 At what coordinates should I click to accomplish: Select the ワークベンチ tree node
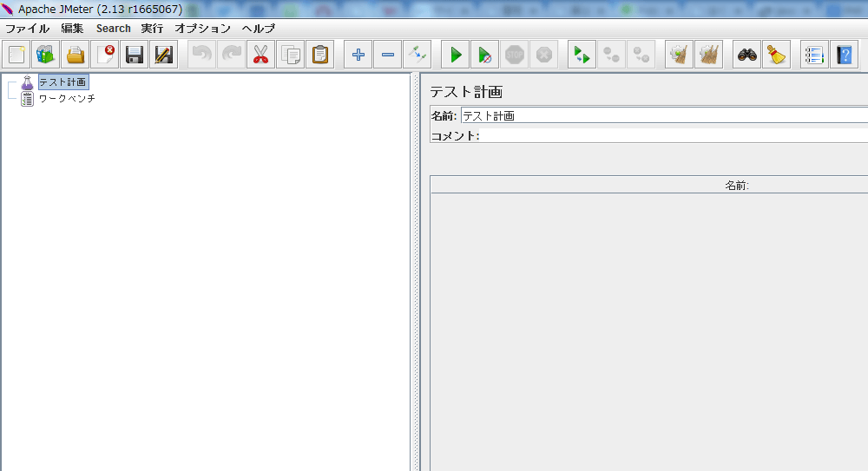(x=67, y=99)
